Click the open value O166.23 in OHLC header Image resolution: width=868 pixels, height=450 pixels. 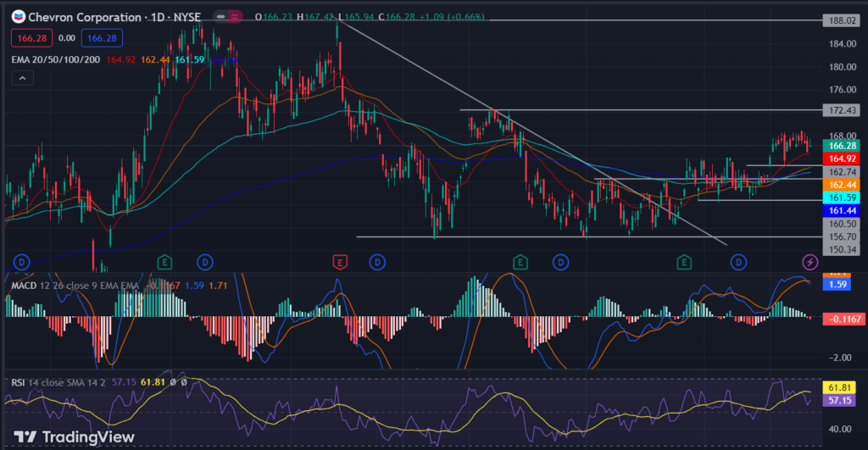[x=274, y=17]
